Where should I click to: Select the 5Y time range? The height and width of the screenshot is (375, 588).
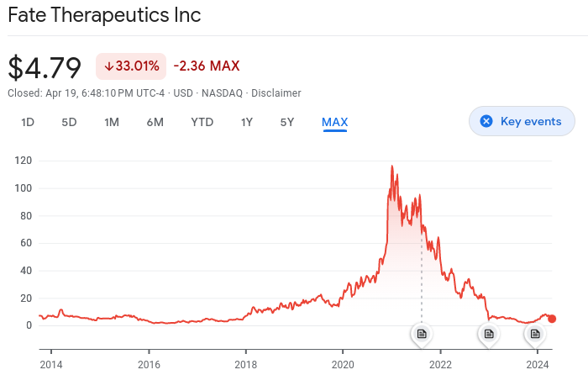(x=287, y=122)
